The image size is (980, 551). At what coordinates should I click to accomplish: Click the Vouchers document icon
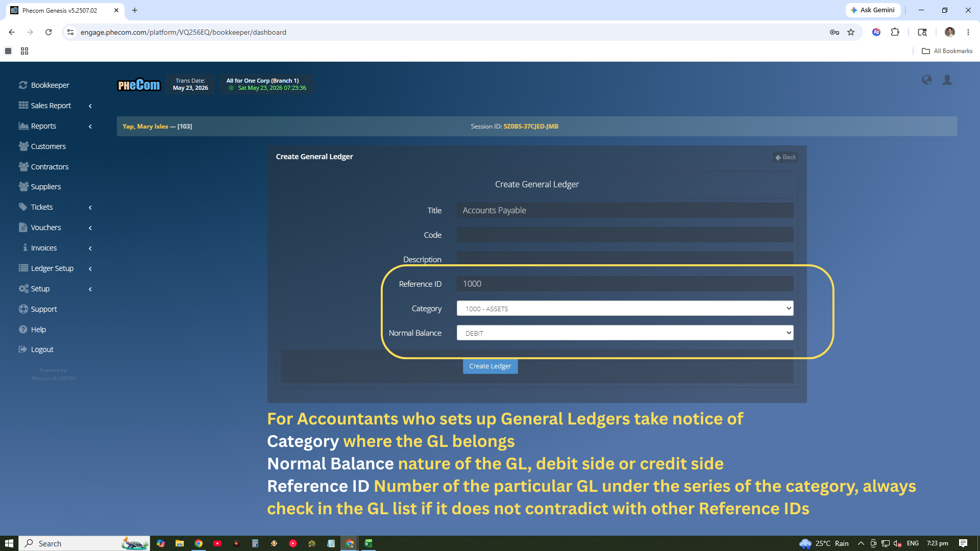pyautogui.click(x=23, y=227)
